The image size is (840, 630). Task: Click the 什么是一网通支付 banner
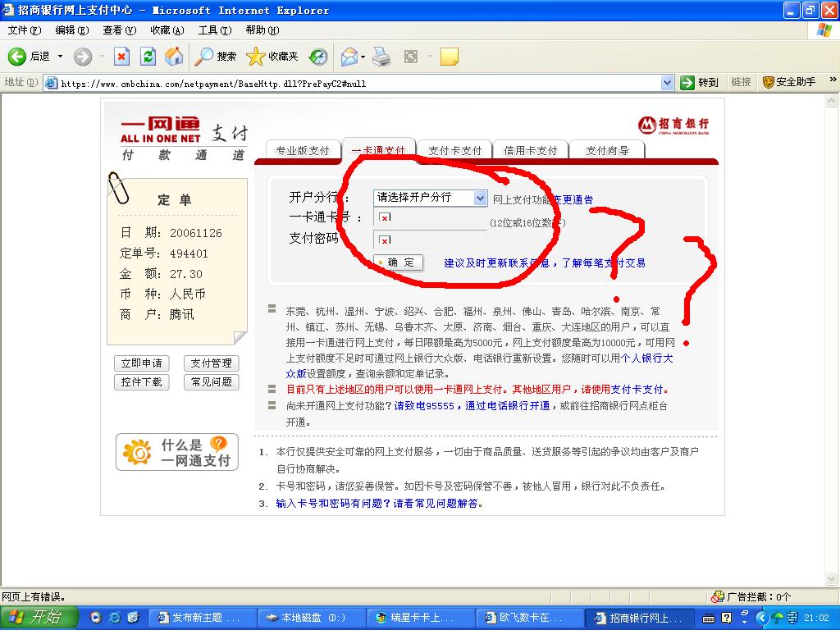(x=177, y=452)
